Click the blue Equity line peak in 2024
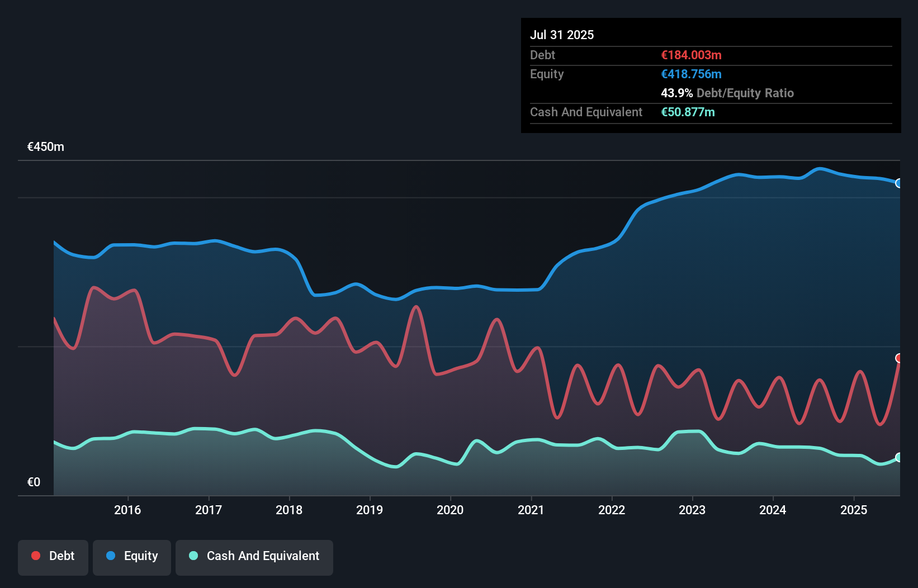The height and width of the screenshot is (588, 918). [x=820, y=168]
